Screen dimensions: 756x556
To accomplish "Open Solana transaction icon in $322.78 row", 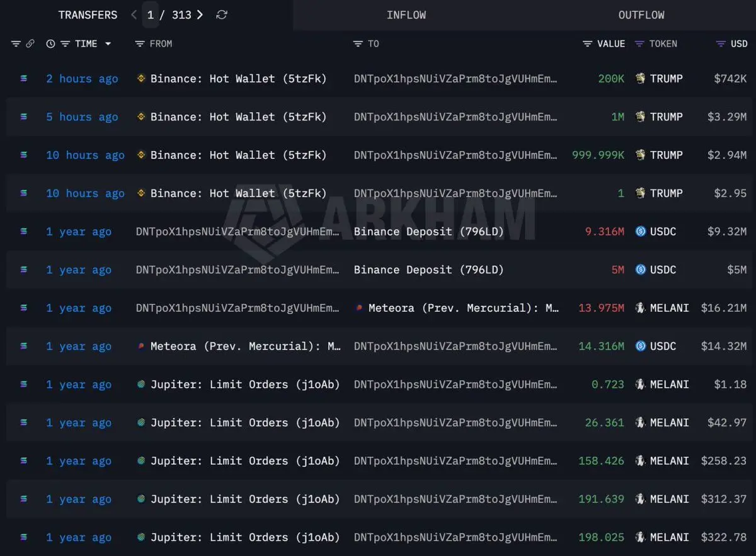I will [x=24, y=537].
